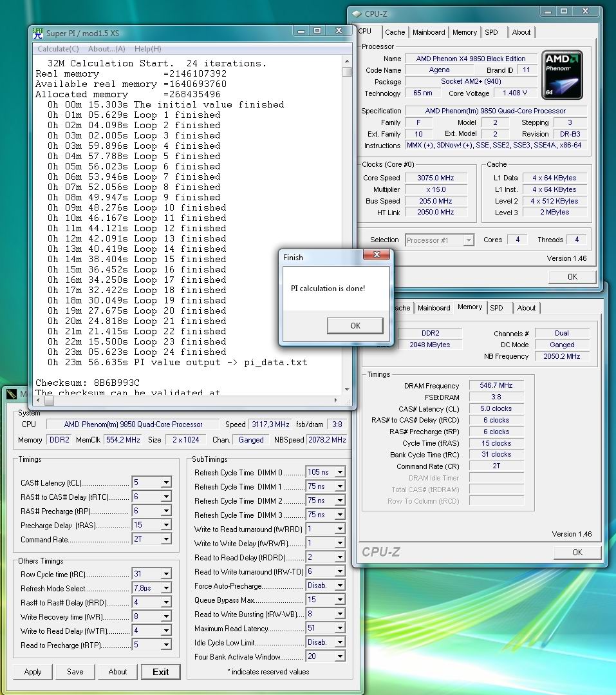Open the About...(A) menu in Super PI
616x695 pixels.
click(106, 49)
